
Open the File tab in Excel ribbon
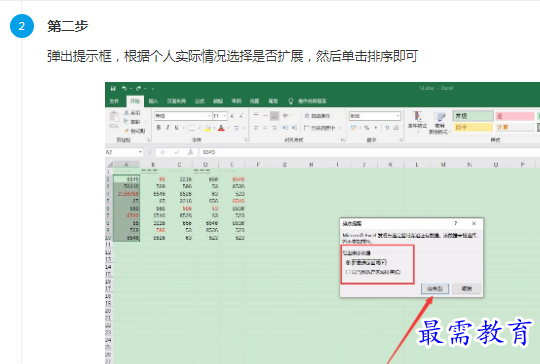[x=114, y=101]
